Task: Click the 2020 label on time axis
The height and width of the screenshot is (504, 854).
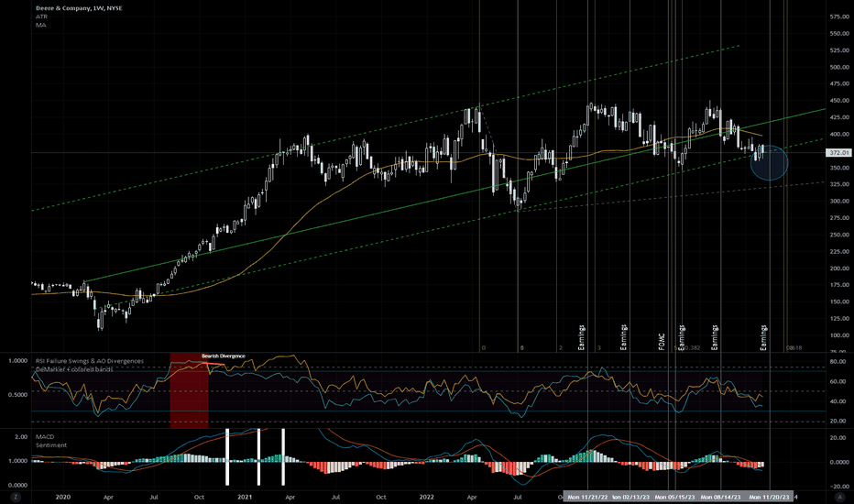Action: 63,497
